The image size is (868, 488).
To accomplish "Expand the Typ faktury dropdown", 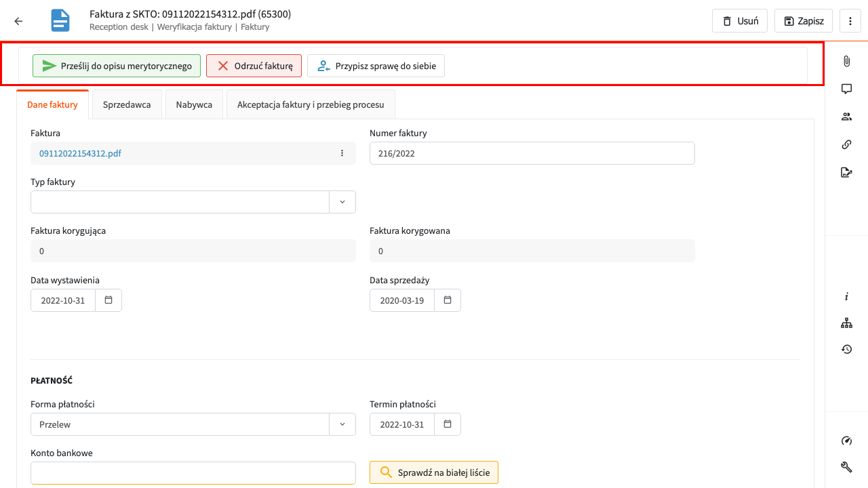I will (x=342, y=202).
